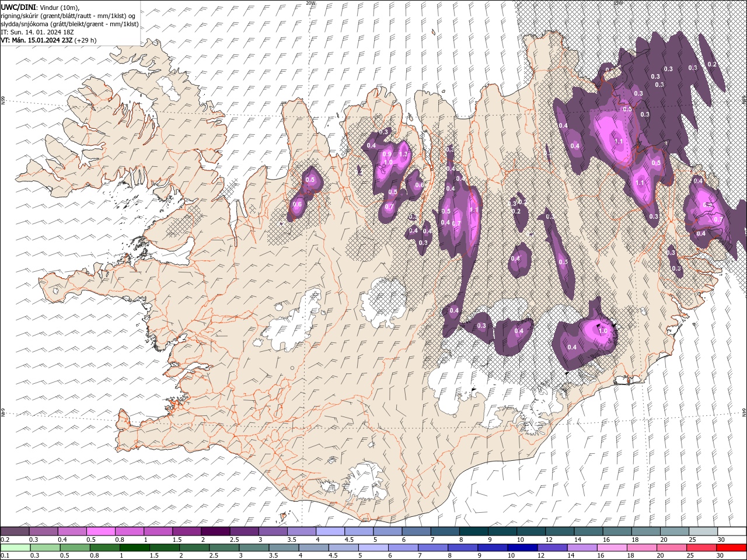Select the light pink 16 swatch in the rain legend
Image resolution: width=747 pixels, height=560 pixels.
click(x=612, y=548)
